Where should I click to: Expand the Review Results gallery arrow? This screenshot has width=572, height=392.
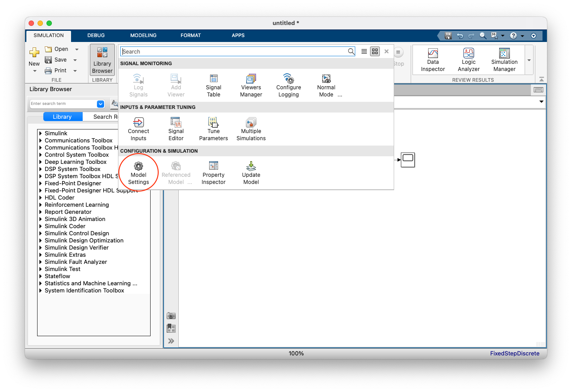pos(529,60)
